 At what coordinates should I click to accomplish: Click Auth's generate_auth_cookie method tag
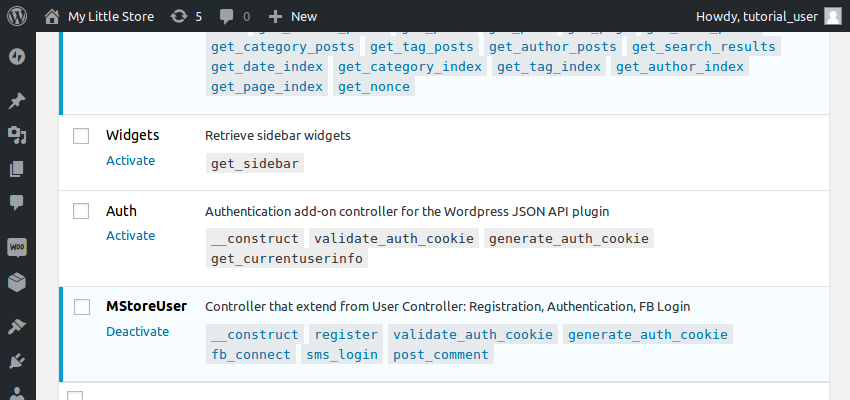(x=569, y=238)
